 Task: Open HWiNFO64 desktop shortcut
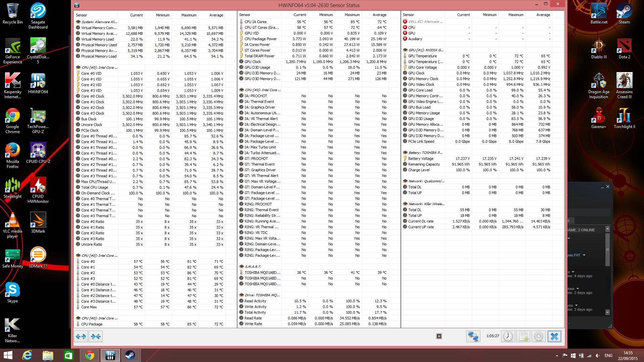pyautogui.click(x=38, y=83)
